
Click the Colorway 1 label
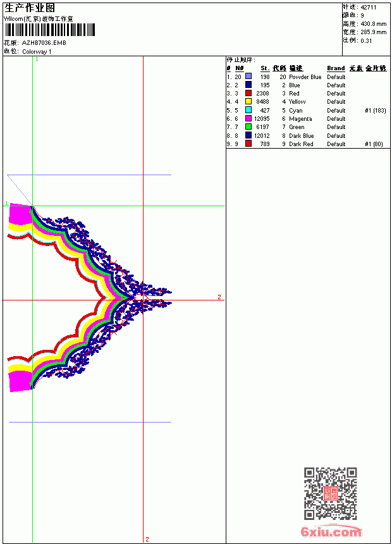click(x=37, y=52)
